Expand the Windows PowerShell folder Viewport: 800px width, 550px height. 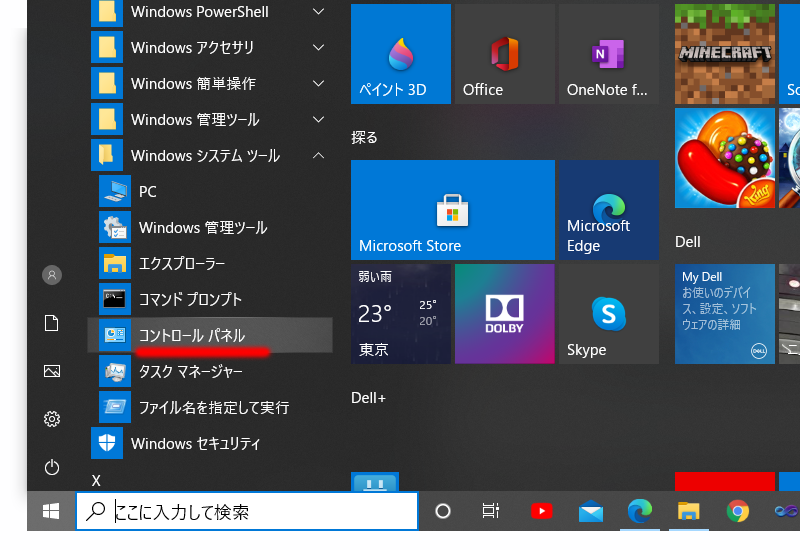(x=318, y=12)
